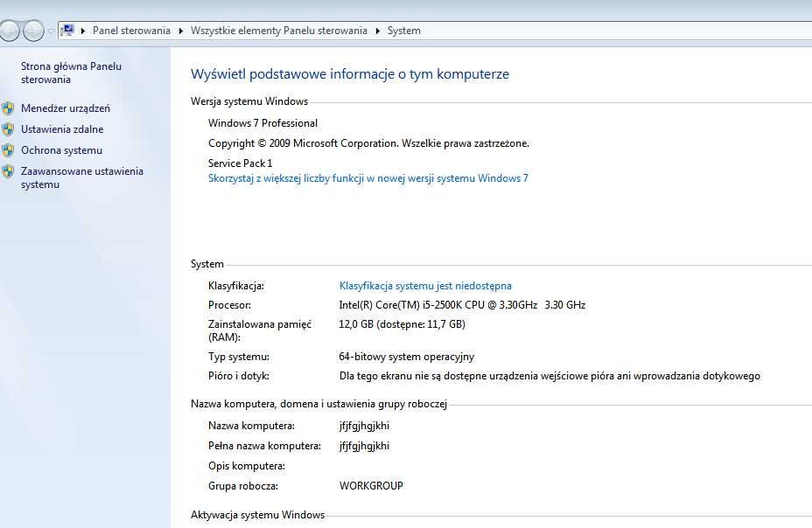Click Aktywacja systemu Windows section header

click(x=257, y=515)
